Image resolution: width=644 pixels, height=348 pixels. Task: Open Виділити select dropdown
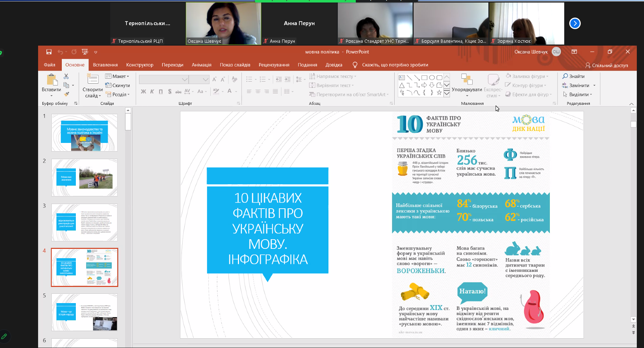click(x=577, y=94)
